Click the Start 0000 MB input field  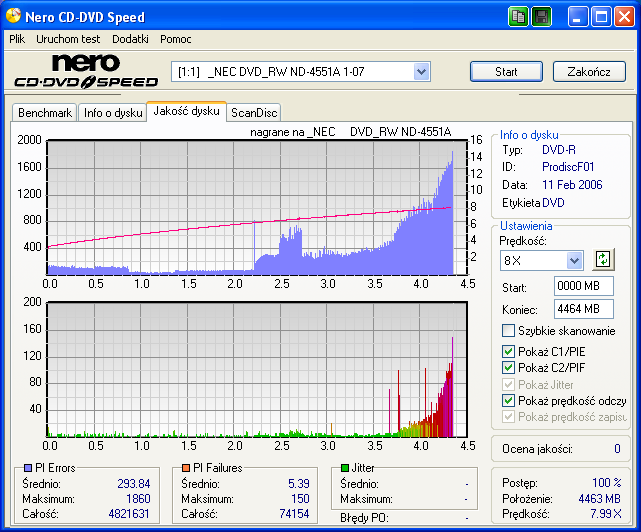pos(584,286)
